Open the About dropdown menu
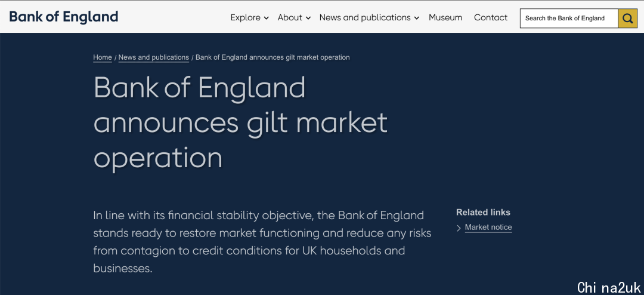The image size is (644, 295). pyautogui.click(x=294, y=18)
